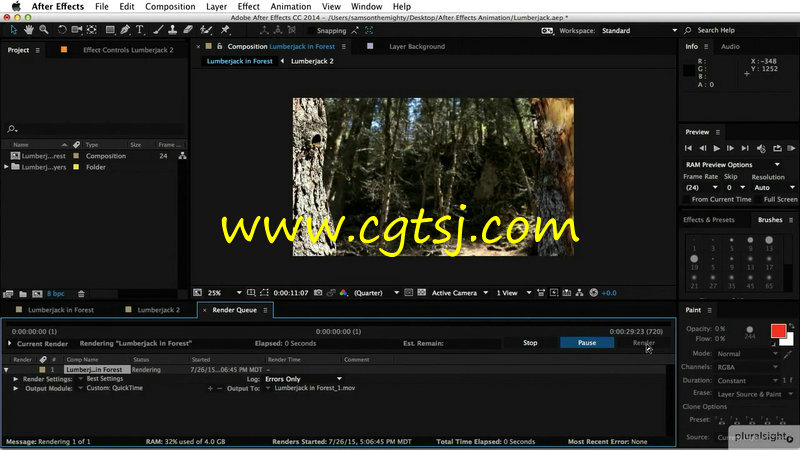Screen dimensions: 800x450
Task: Pause the current render
Action: 587,343
